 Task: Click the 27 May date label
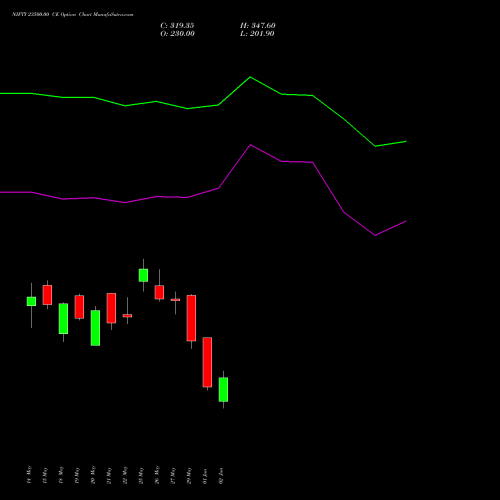click(173, 475)
